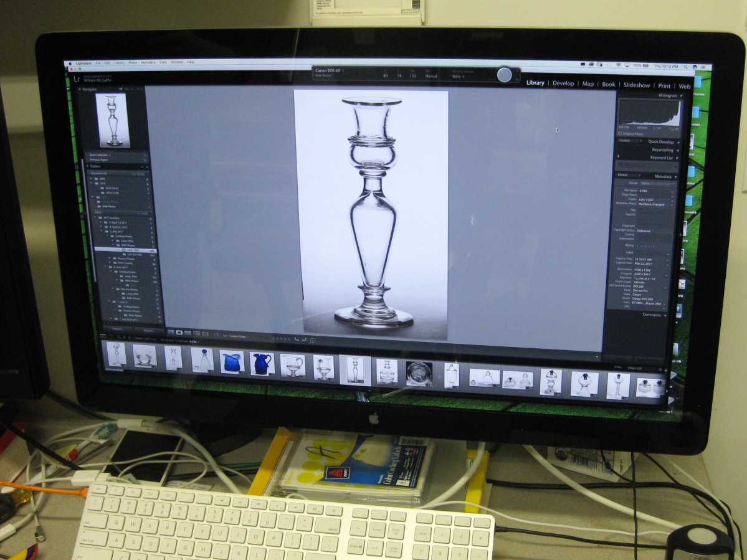
Task: Switch to Survey view in the toolbar
Action: tap(196, 333)
